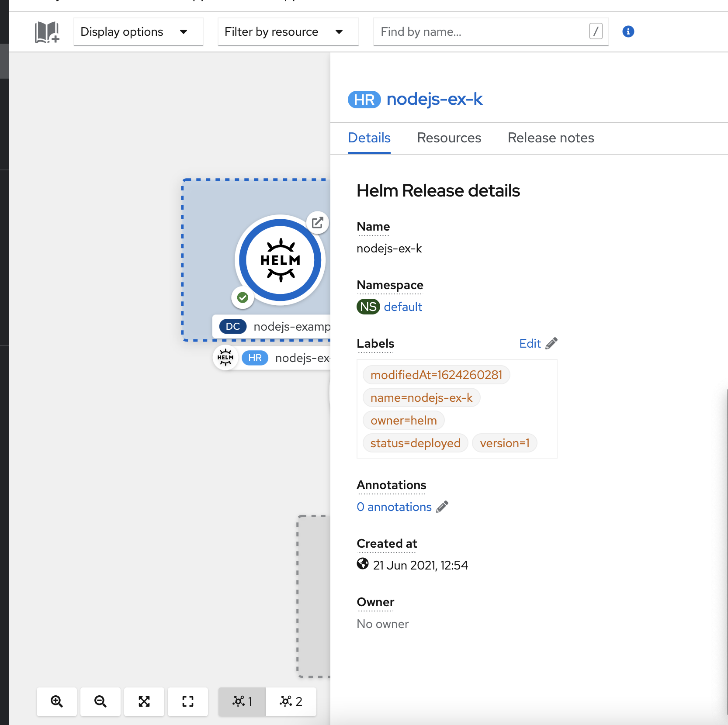
Task: Click the slash shortcut hint in search field
Action: coord(596,31)
